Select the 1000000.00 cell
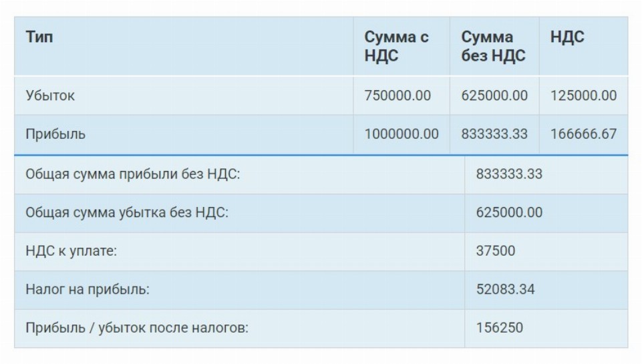This screenshot has width=642, height=364. click(x=402, y=134)
